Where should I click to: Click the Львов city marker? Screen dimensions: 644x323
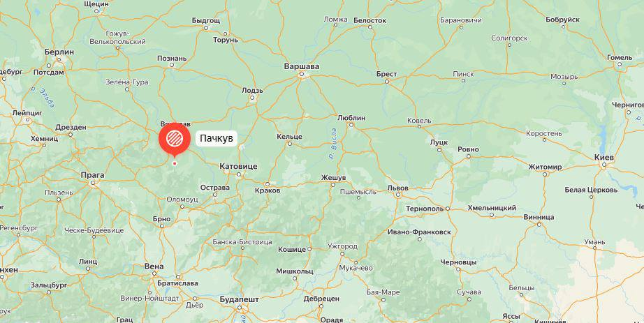pos(397,195)
